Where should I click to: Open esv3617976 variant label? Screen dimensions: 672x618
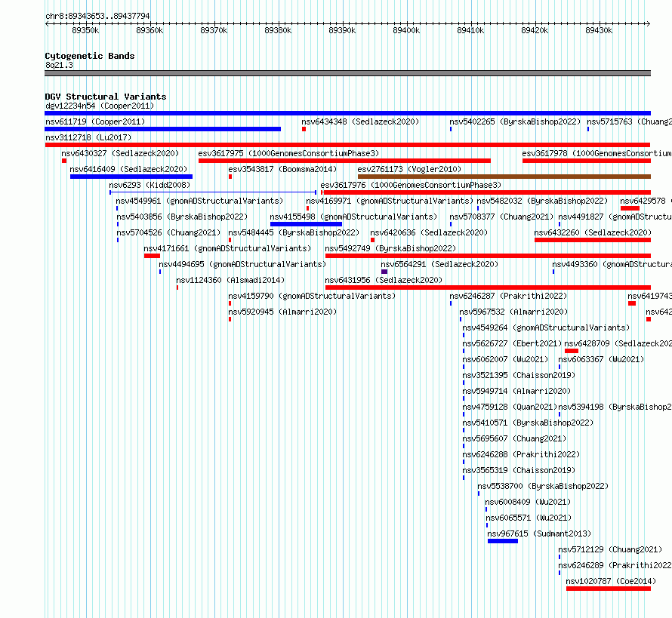pyautogui.click(x=411, y=185)
